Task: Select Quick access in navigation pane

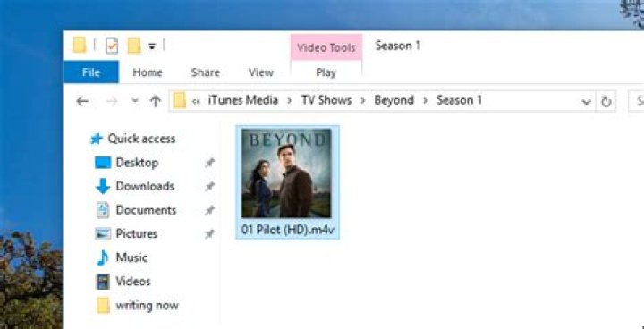Action: (x=141, y=139)
